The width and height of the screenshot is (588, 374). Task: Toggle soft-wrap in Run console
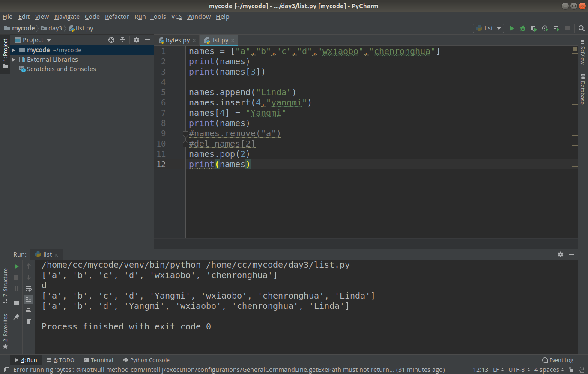click(x=29, y=288)
